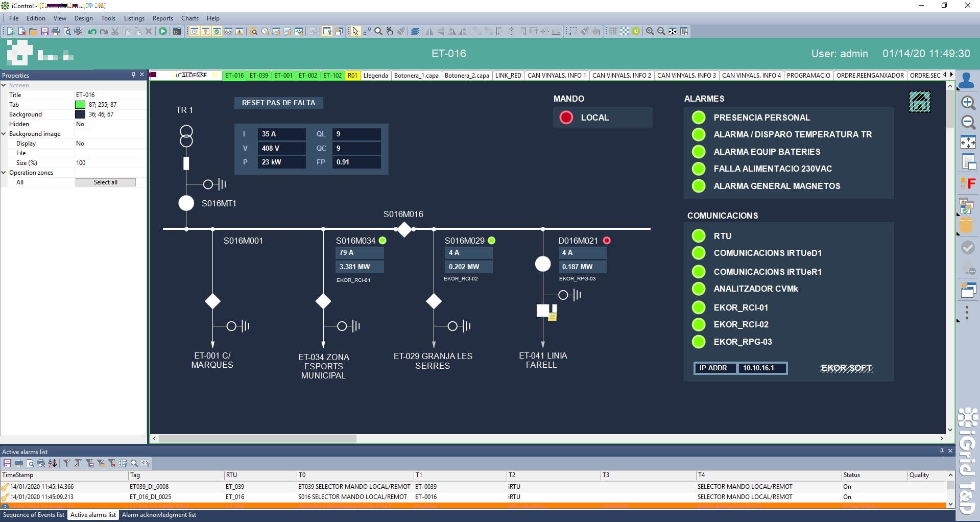Select the Zoom In magnifier toolbar icon
Image resolution: width=980 pixels, height=522 pixels.
649,31
